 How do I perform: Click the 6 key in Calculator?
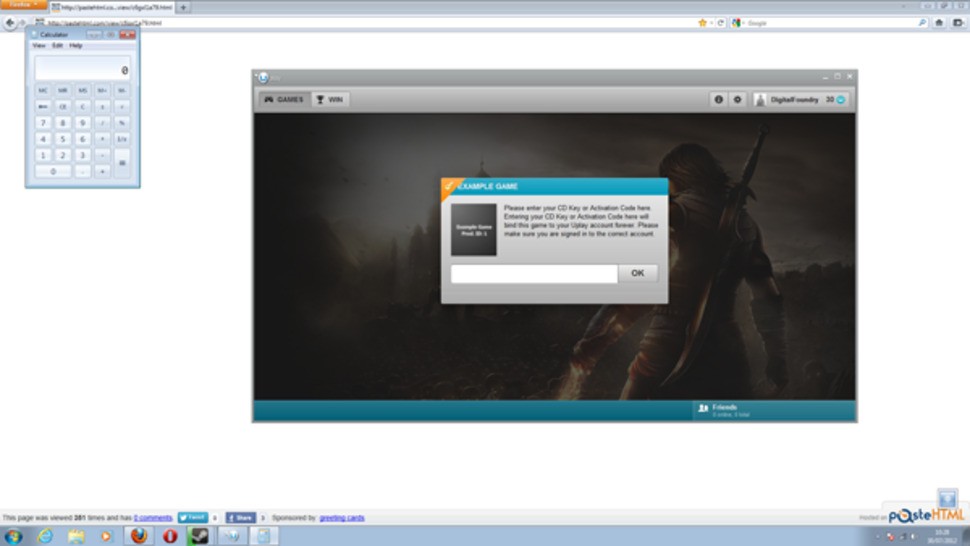click(82, 139)
